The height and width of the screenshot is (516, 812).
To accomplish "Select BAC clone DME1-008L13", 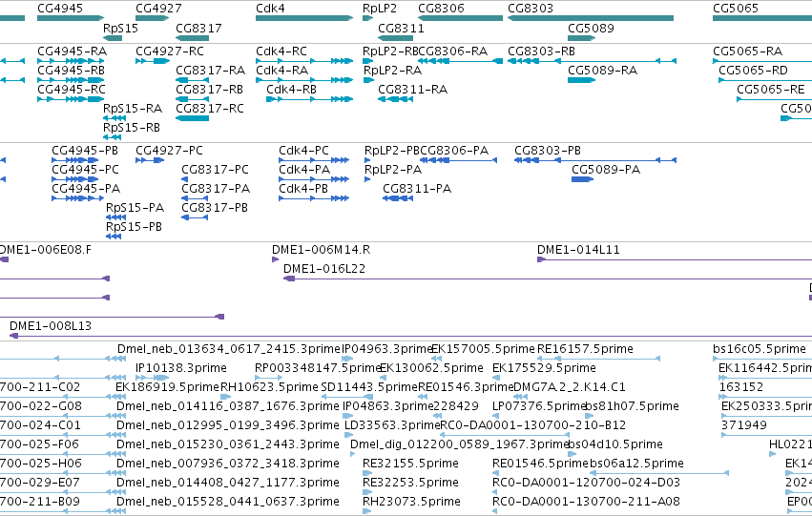I will tap(410, 336).
